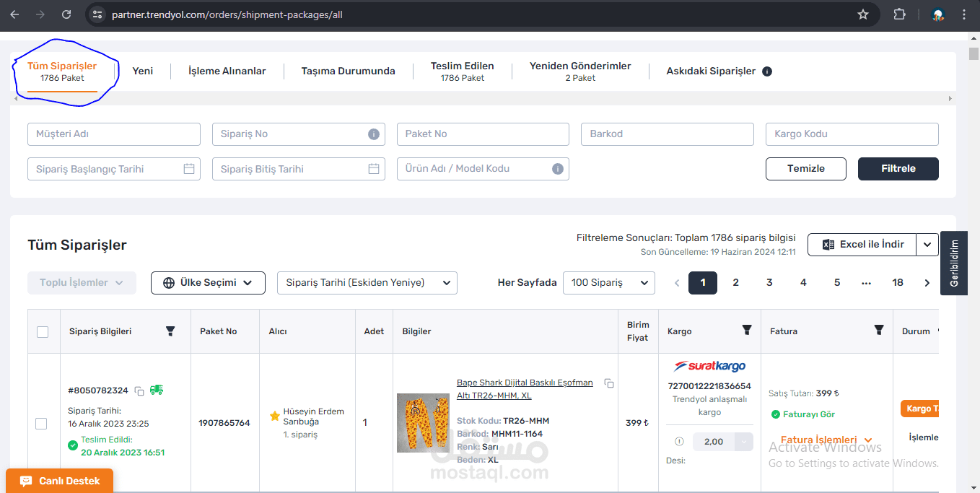The height and width of the screenshot is (493, 980).
Task: Click the Temizle button
Action: (x=806, y=169)
